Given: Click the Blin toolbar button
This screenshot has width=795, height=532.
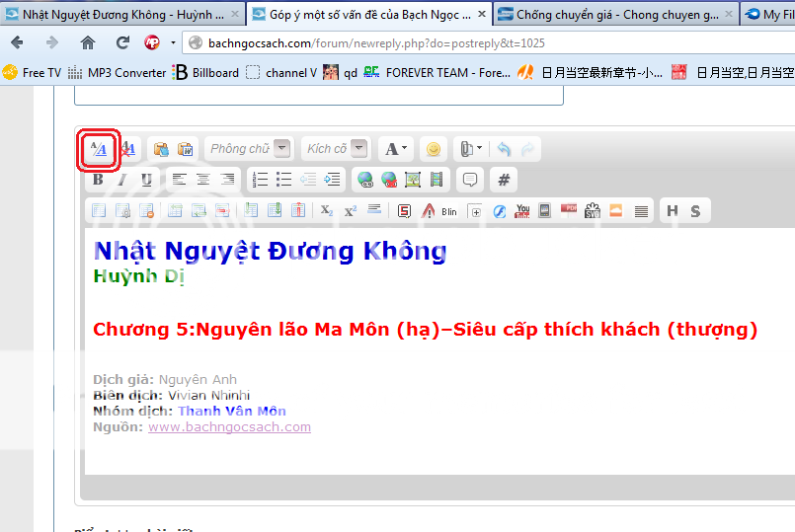Looking at the screenshot, I should (449, 211).
